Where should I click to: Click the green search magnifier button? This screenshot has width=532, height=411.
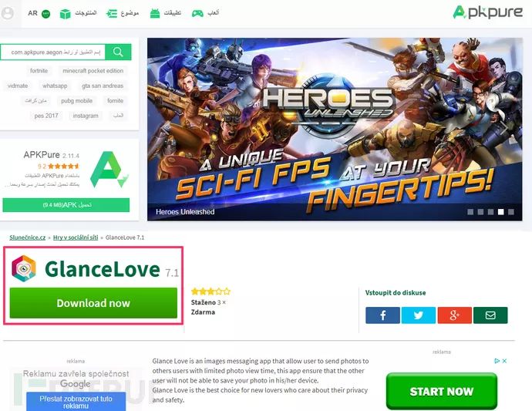(x=118, y=52)
